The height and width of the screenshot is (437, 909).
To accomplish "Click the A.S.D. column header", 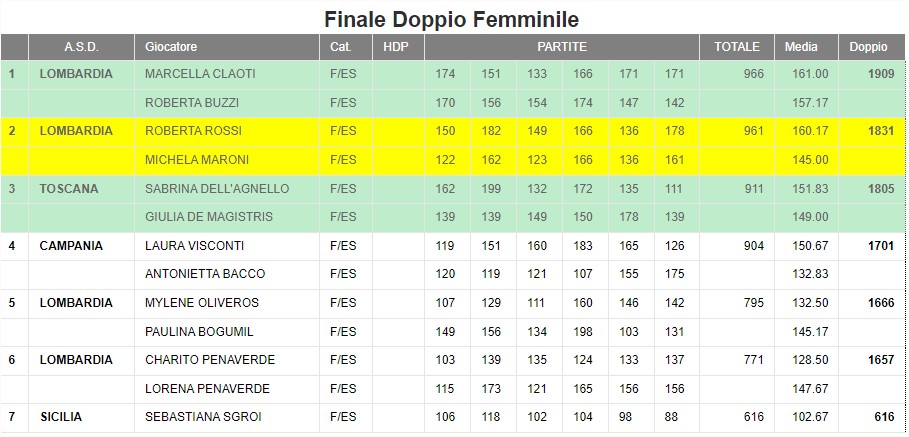I will point(81,47).
